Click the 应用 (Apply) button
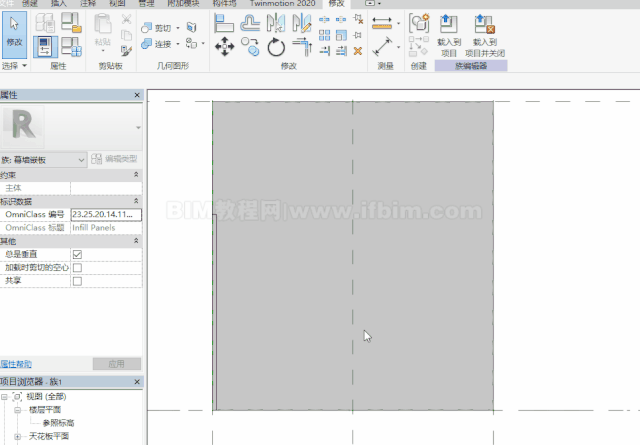 tap(117, 364)
